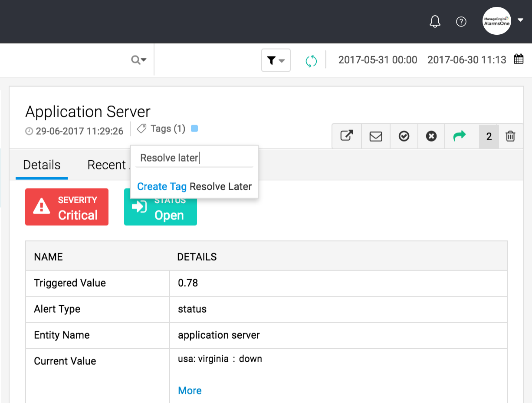Click the end date 2017-06-30 11:13
Viewport: 532px width, 403px height.
coord(467,60)
